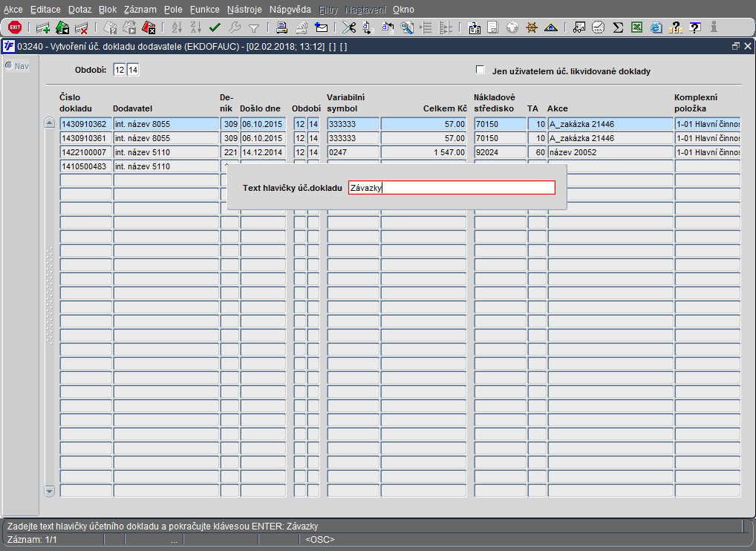Click supplier cell 'int. název 5110' in row 1422100007
756x551 pixels.
click(x=166, y=151)
